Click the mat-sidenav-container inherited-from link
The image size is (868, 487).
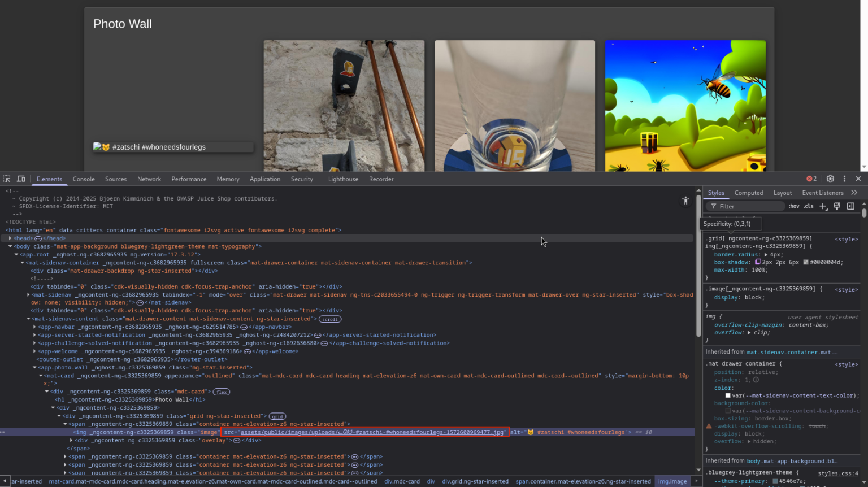point(792,352)
